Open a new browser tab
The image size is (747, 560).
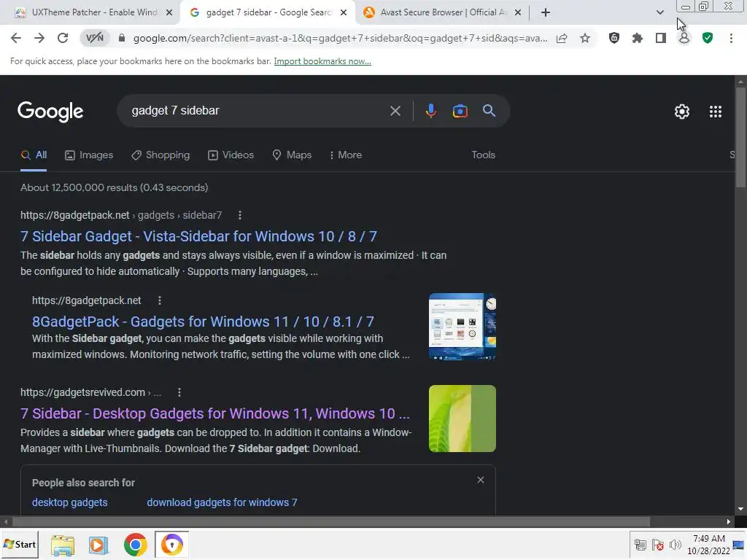(x=546, y=13)
